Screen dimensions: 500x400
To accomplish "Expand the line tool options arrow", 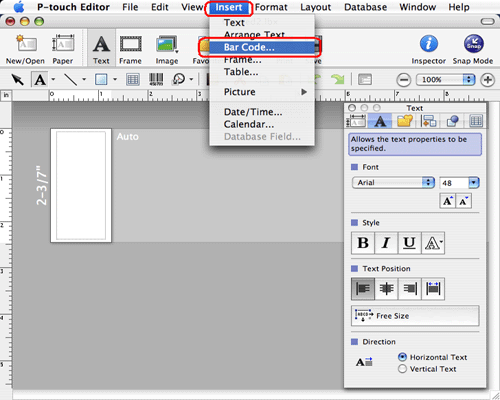I will coord(84,79).
